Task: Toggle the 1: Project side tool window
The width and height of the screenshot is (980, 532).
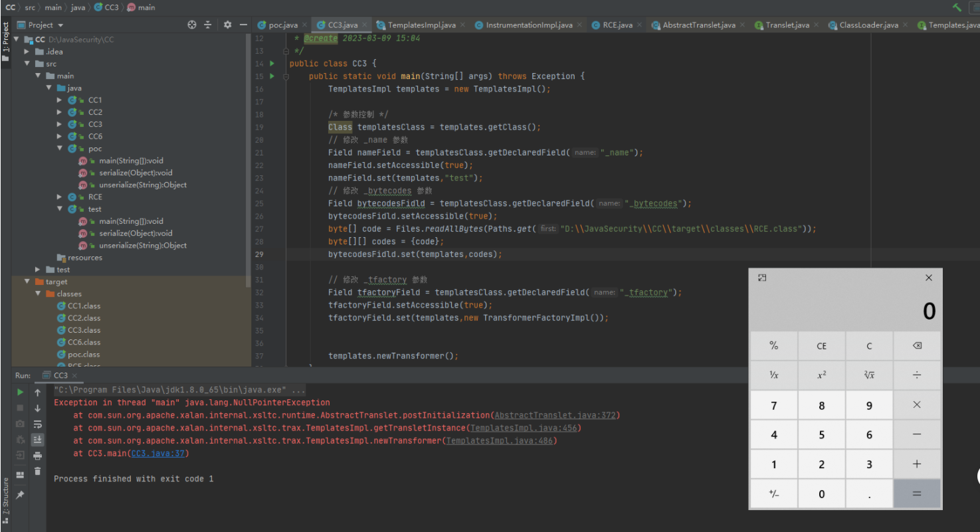Action: click(5, 43)
